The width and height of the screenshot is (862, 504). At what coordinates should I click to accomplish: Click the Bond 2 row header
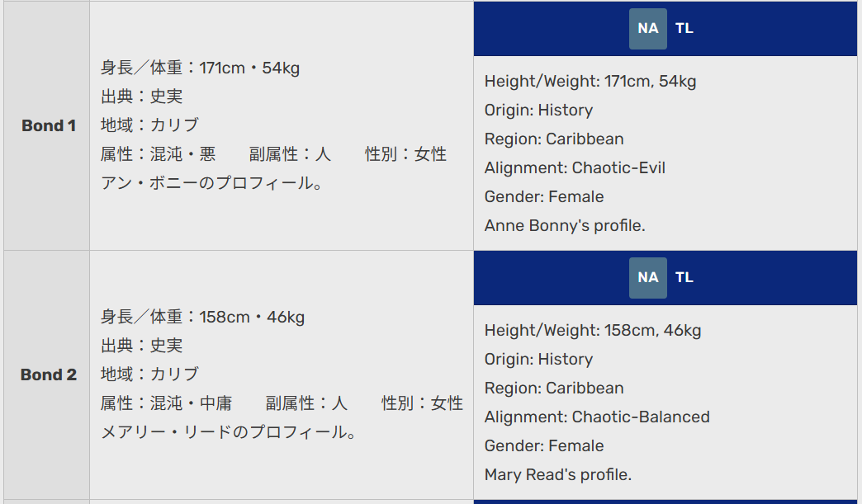[49, 375]
